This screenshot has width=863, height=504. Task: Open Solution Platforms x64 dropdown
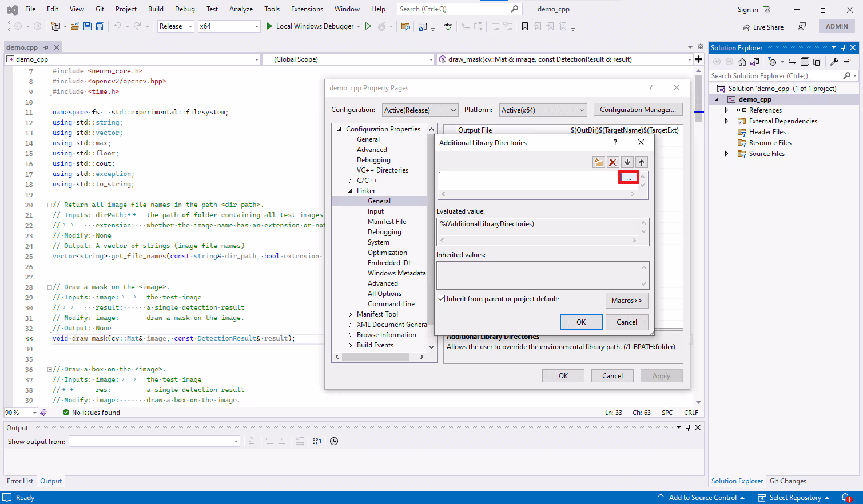pos(229,26)
